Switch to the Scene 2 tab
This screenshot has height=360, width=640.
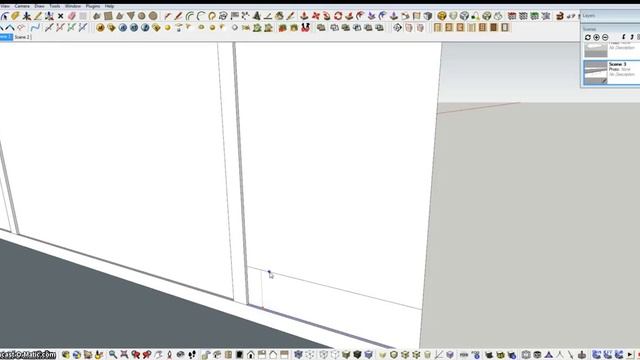click(x=23, y=37)
